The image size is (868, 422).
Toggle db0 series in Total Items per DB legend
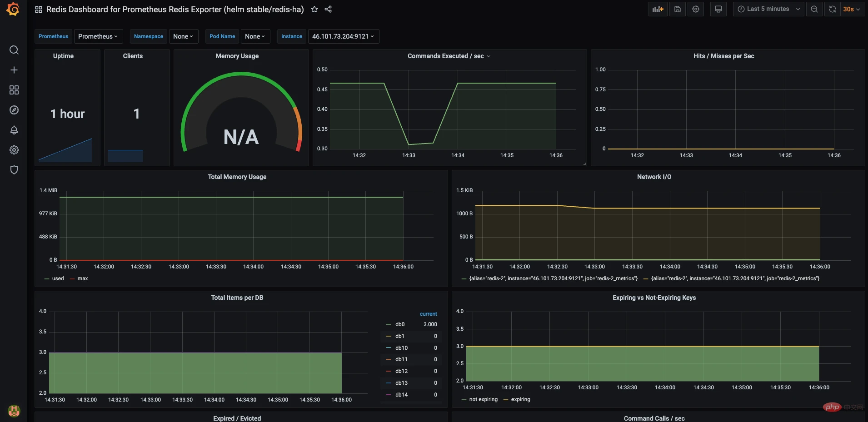tap(400, 324)
